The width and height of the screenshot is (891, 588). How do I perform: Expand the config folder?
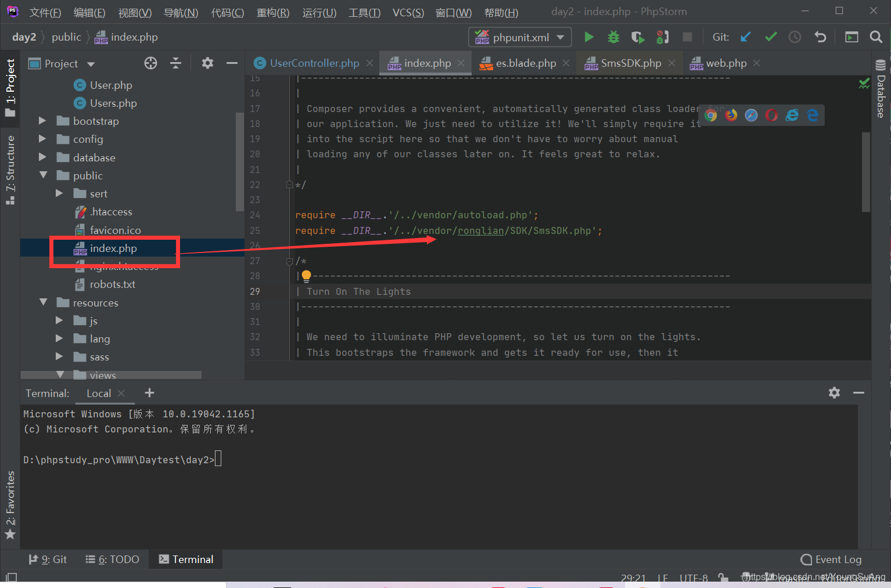[42, 139]
